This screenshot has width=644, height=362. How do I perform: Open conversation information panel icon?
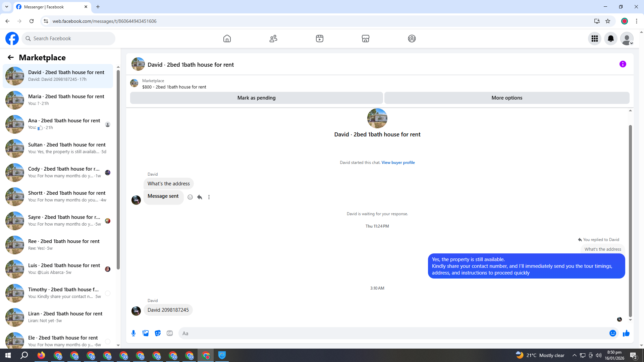623,64
